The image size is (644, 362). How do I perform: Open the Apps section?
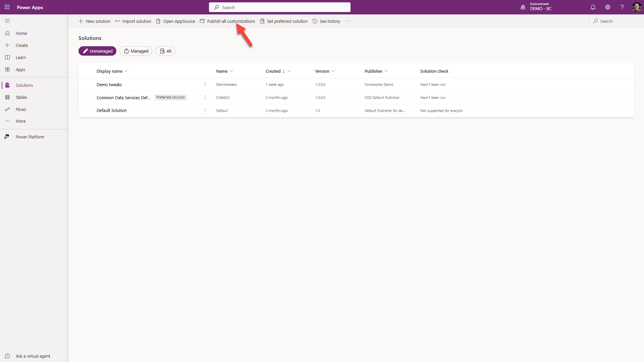click(20, 69)
